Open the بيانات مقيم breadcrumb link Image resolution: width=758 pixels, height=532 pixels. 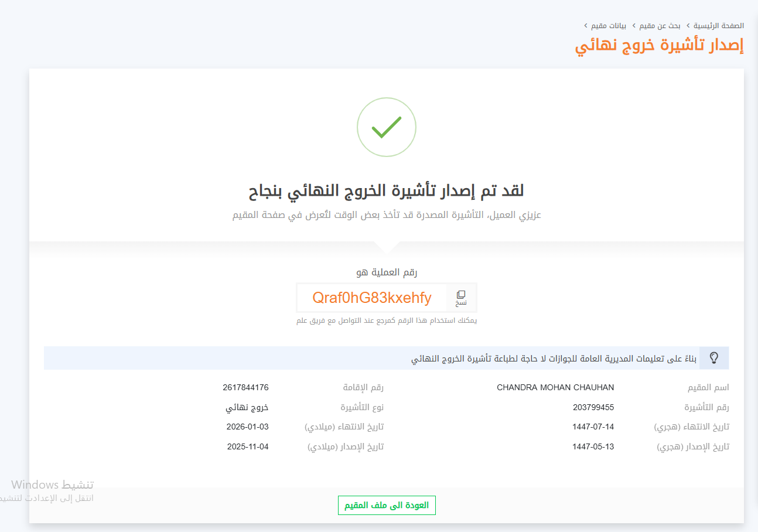(609, 26)
